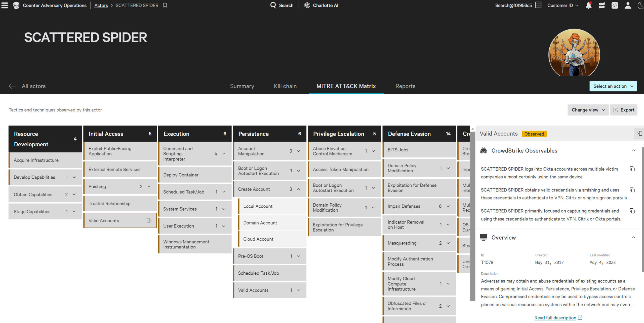Select the Cloud Account sub-technique
Viewport: 644px width, 323px height.
click(x=272, y=239)
